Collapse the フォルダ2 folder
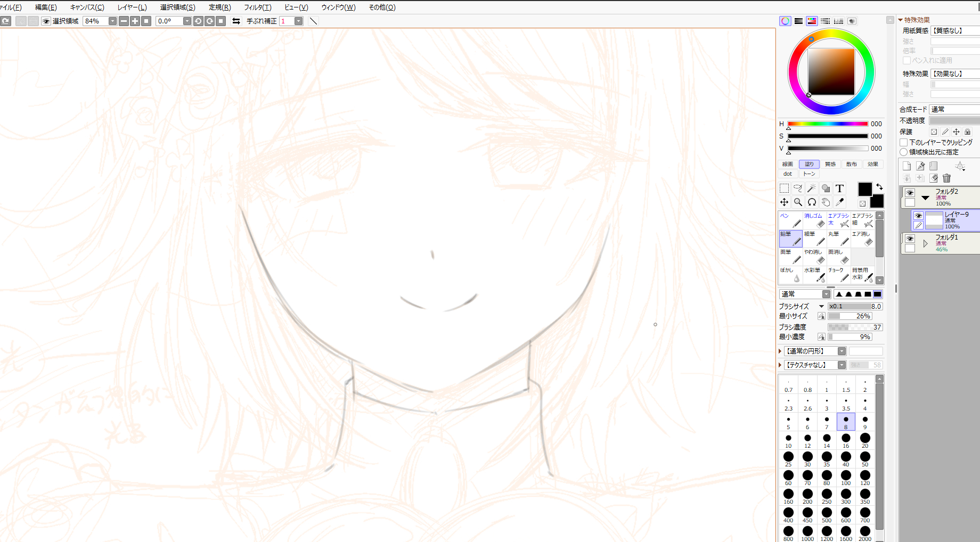Image resolution: width=980 pixels, height=542 pixels. tap(926, 198)
